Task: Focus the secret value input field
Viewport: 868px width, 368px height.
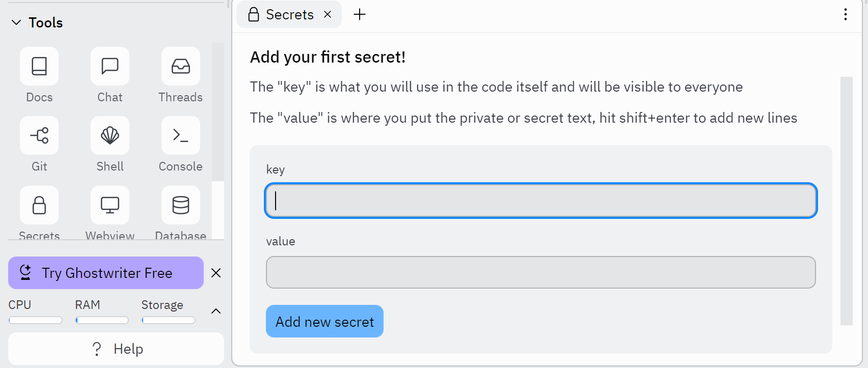Action: pyautogui.click(x=540, y=272)
